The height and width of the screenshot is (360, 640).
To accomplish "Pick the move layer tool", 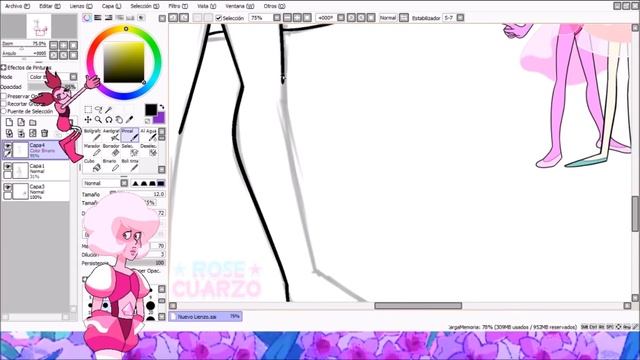I will click(88, 120).
